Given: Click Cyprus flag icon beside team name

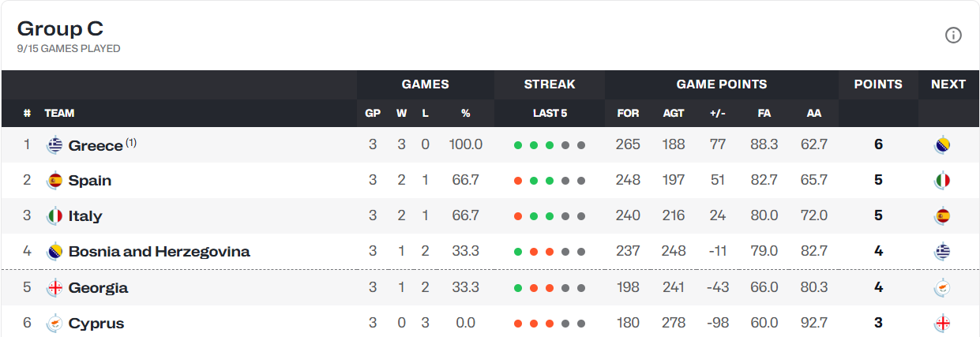Looking at the screenshot, I should [x=54, y=324].
